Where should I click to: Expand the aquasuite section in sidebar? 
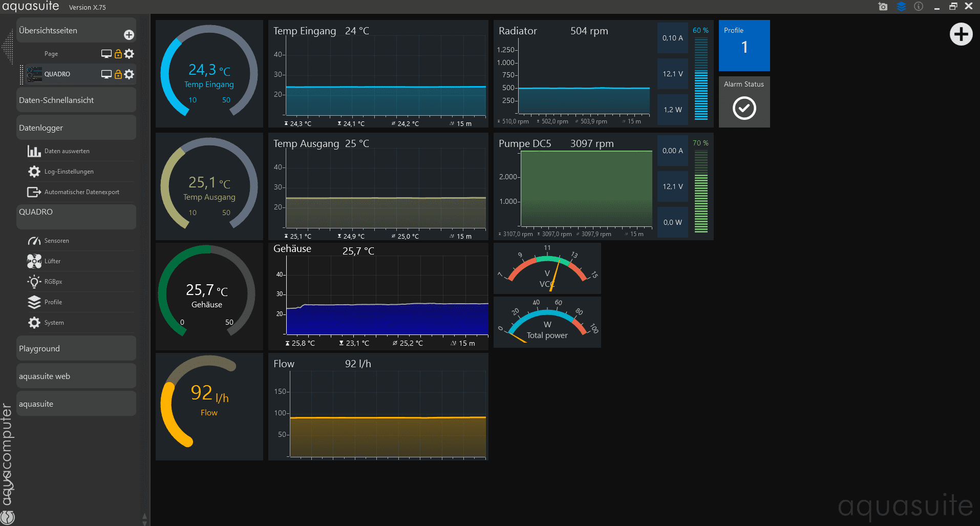coord(76,404)
